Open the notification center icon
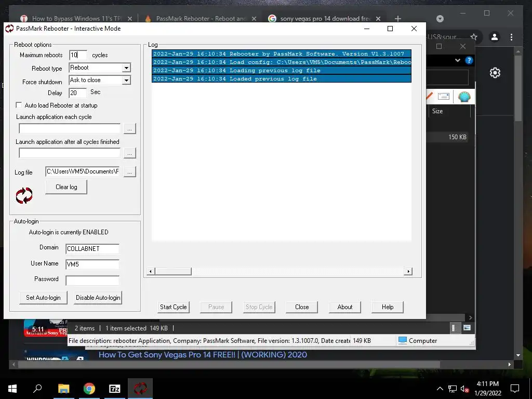The width and height of the screenshot is (532, 399). (x=515, y=389)
